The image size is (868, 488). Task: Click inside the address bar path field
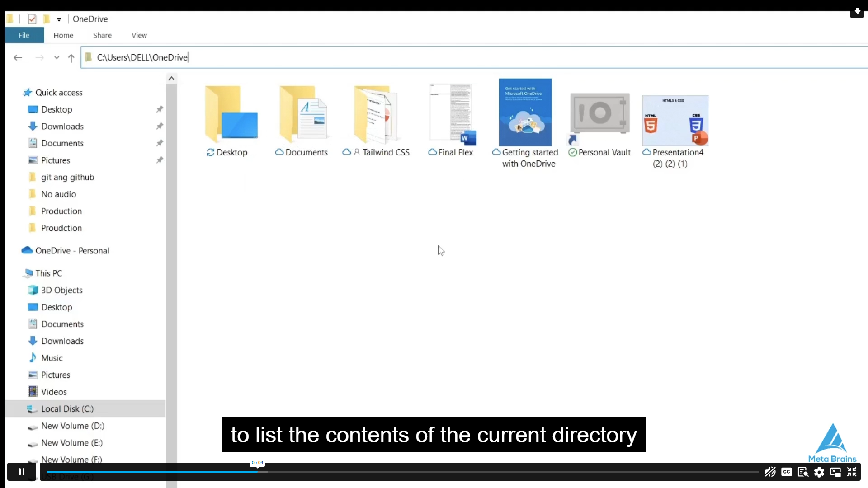click(475, 57)
